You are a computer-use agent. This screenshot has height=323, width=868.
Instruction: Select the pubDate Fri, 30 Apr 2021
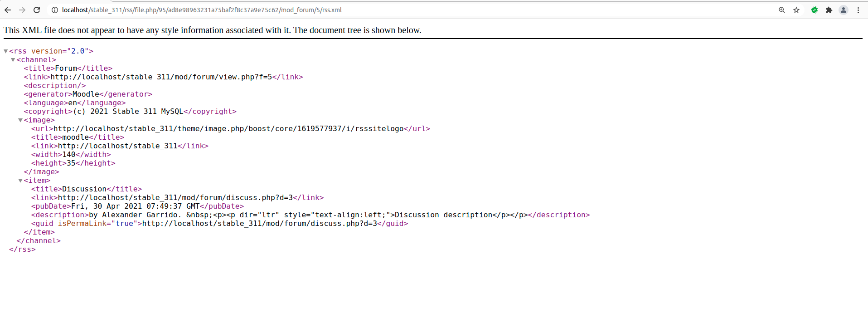point(135,206)
